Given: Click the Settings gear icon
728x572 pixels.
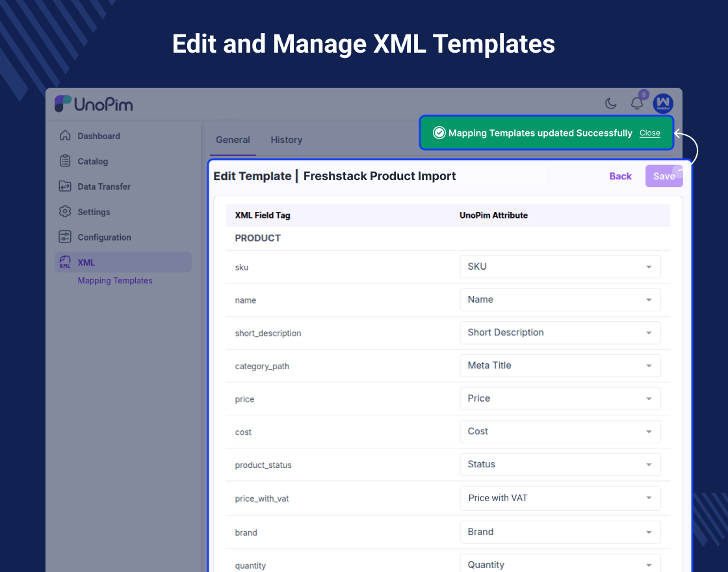Looking at the screenshot, I should 65,211.
